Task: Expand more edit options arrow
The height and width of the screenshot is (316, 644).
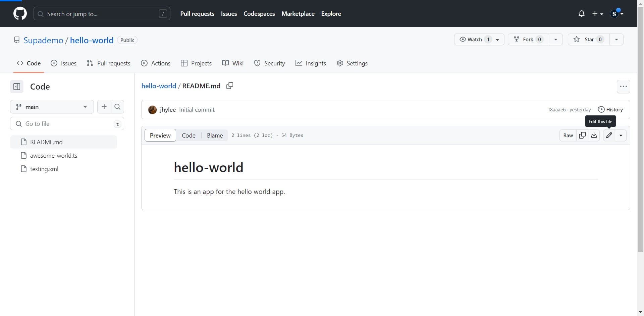Action: (621, 135)
